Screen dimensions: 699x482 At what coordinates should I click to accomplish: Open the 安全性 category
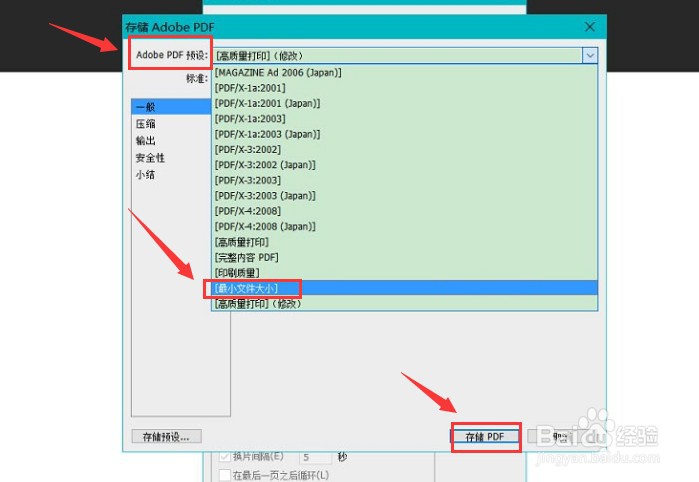tap(171, 158)
